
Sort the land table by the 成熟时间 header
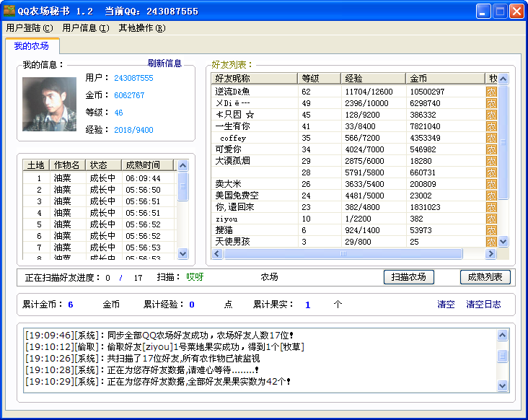tap(147, 165)
